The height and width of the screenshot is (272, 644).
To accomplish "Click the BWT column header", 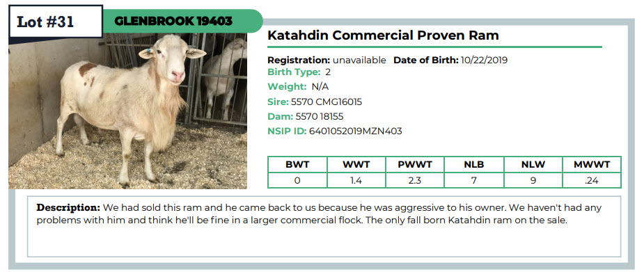I will click(x=297, y=165).
